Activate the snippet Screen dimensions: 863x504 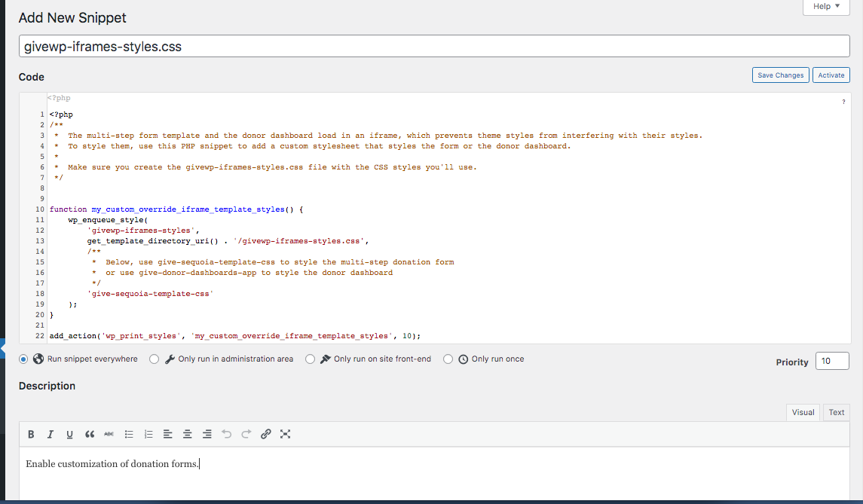831,75
